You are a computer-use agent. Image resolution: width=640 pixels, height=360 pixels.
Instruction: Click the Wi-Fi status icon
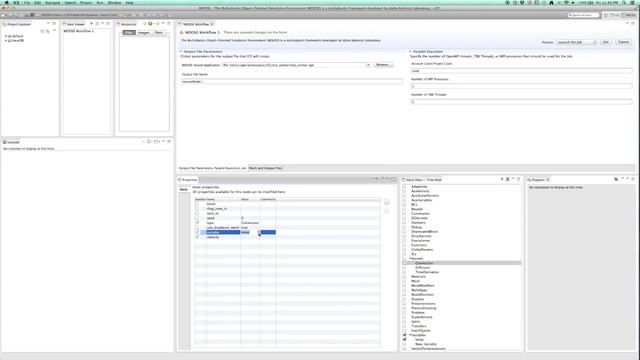(566, 2)
